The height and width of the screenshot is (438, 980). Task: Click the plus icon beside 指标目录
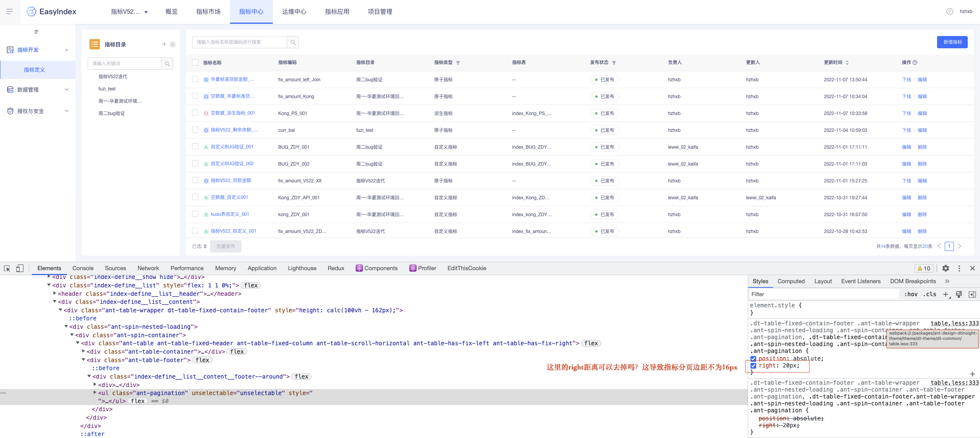pyautogui.click(x=164, y=44)
